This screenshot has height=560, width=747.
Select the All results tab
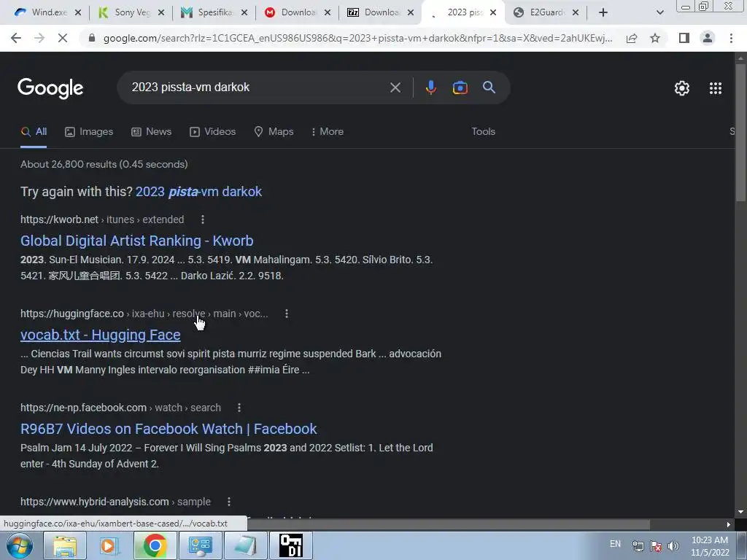click(x=34, y=132)
